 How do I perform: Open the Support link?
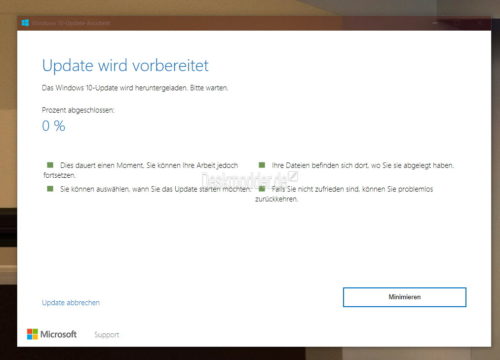click(106, 334)
